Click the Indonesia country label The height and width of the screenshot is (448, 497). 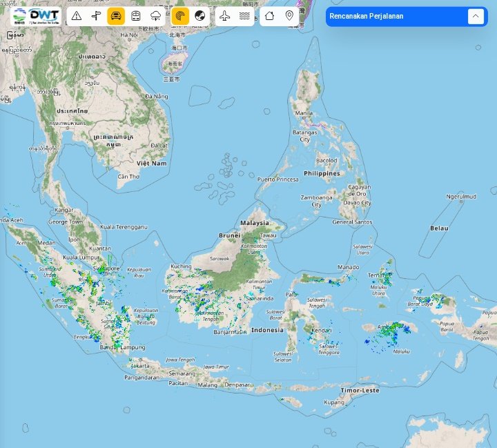[268, 330]
